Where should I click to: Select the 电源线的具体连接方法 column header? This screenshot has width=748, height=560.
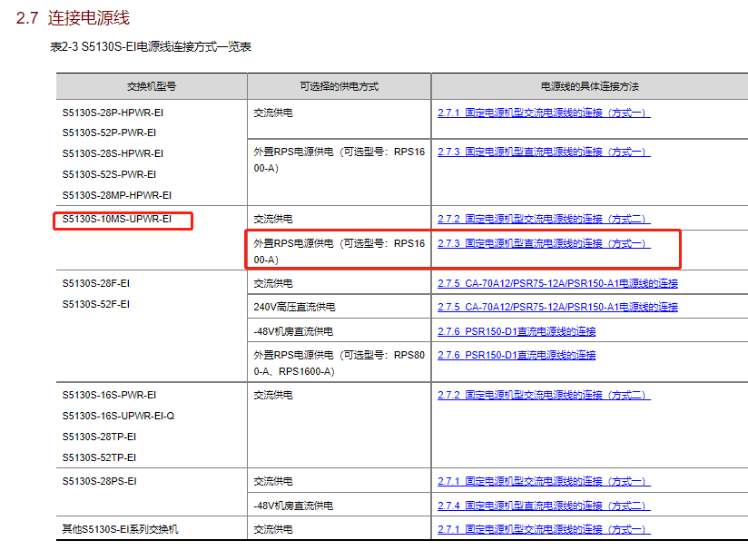click(590, 86)
